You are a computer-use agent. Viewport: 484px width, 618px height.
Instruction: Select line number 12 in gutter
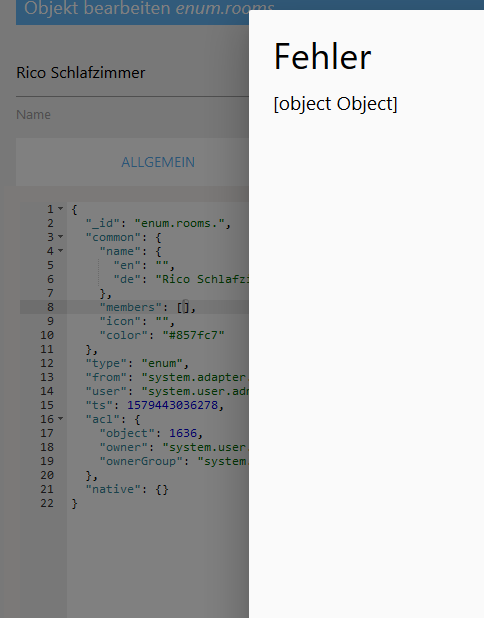tap(47, 363)
